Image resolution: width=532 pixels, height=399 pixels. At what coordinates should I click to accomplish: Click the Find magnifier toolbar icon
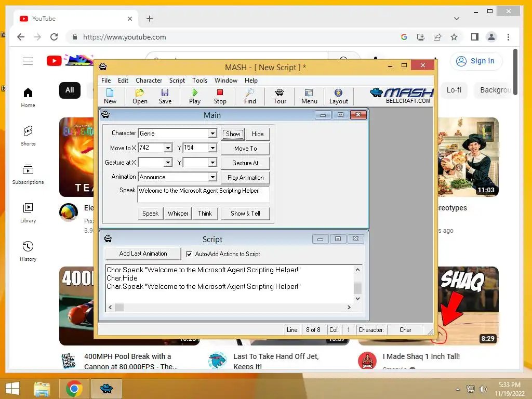(x=250, y=96)
